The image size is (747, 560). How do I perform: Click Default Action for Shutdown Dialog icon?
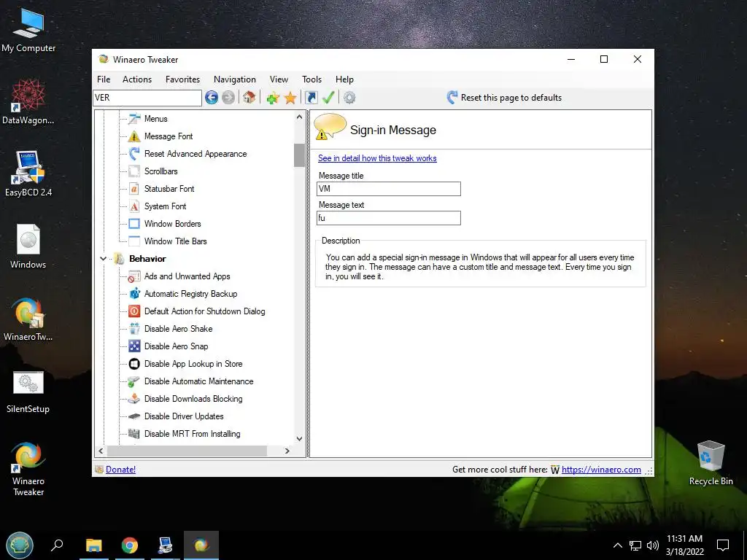click(x=134, y=311)
